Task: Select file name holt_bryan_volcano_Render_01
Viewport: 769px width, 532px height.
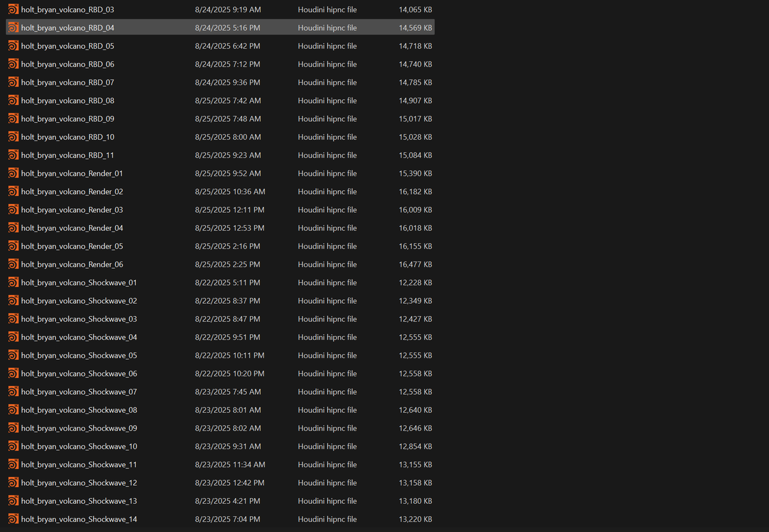Action: tap(72, 173)
